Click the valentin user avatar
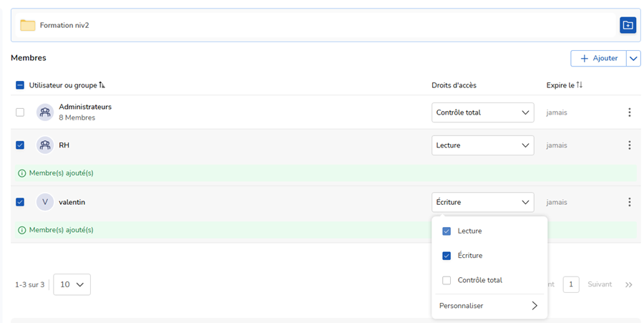644x323 pixels. (x=45, y=202)
